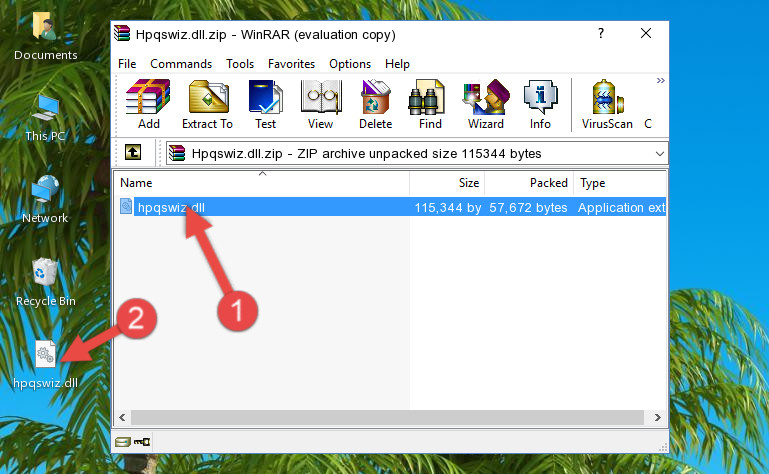Click the 57,672 bytes packed value
769x474 pixels.
528,208
